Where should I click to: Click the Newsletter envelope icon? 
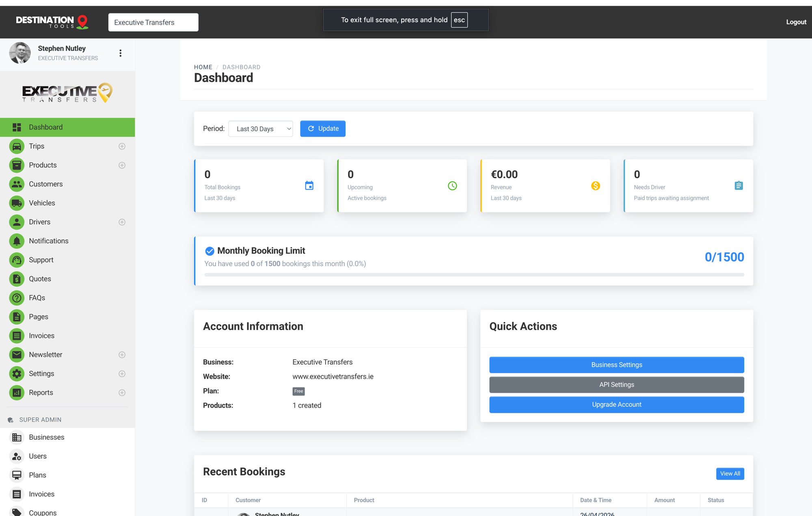[x=17, y=355]
